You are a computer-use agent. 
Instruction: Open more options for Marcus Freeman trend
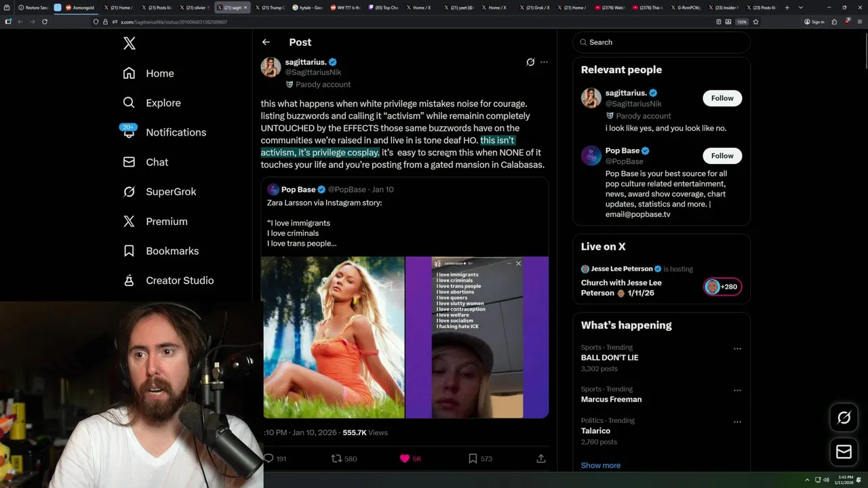coord(737,390)
